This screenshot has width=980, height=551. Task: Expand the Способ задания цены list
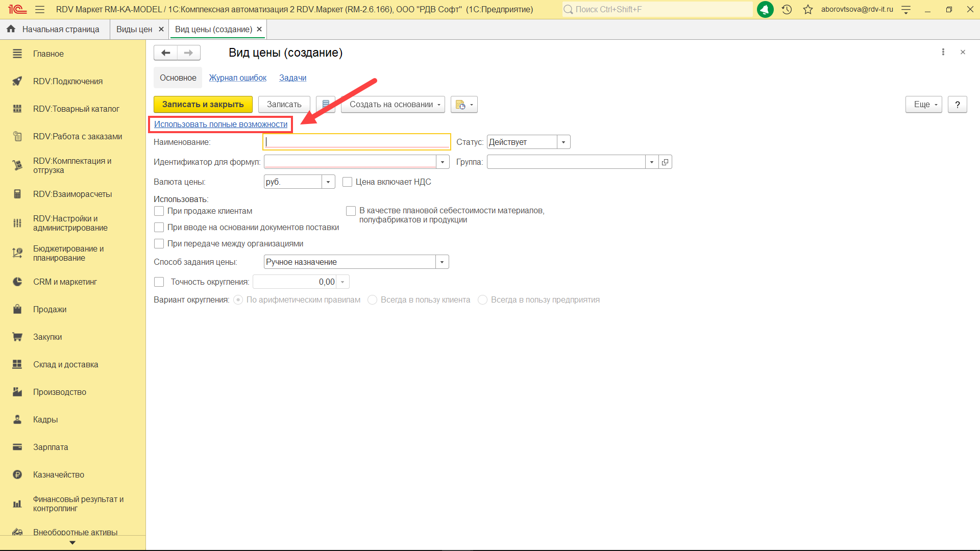pyautogui.click(x=442, y=262)
